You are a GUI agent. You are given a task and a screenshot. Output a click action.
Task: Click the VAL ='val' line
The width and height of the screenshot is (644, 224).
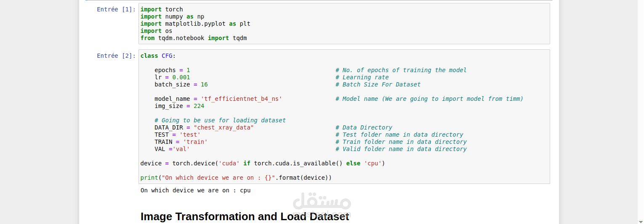click(172, 149)
